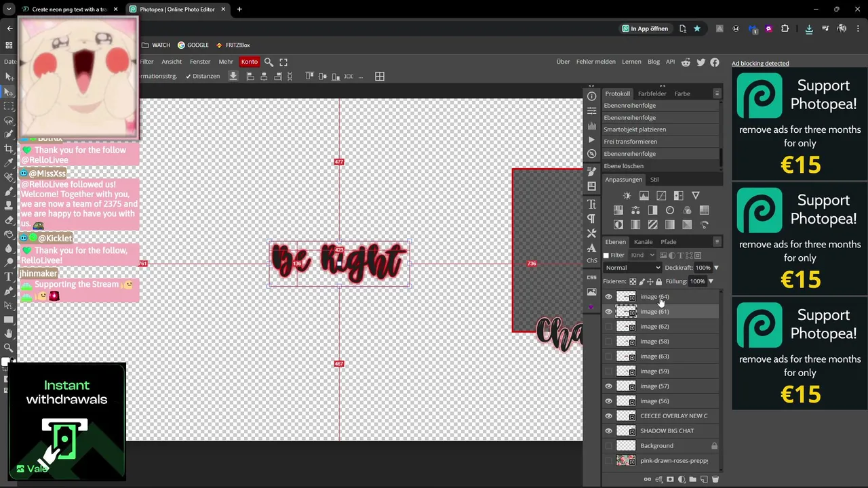Open the browser tab list dropdown
868x488 pixels.
(9, 9)
